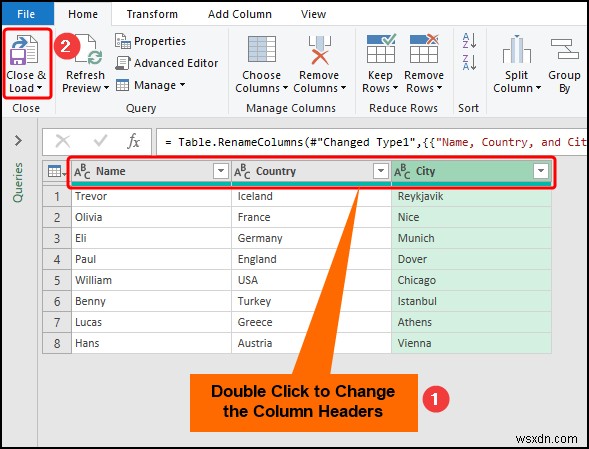
Task: Click inside the formula bar text
Action: (372, 142)
